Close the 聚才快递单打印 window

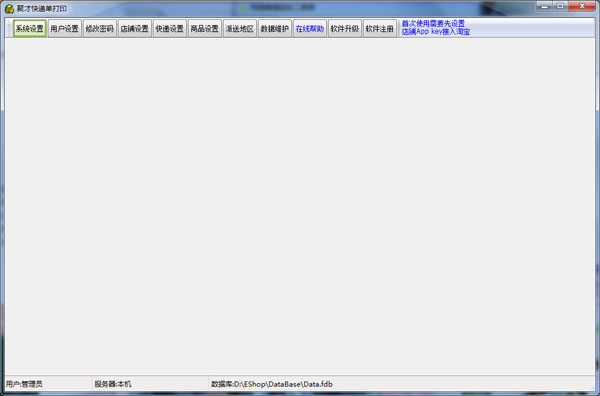(582, 6)
